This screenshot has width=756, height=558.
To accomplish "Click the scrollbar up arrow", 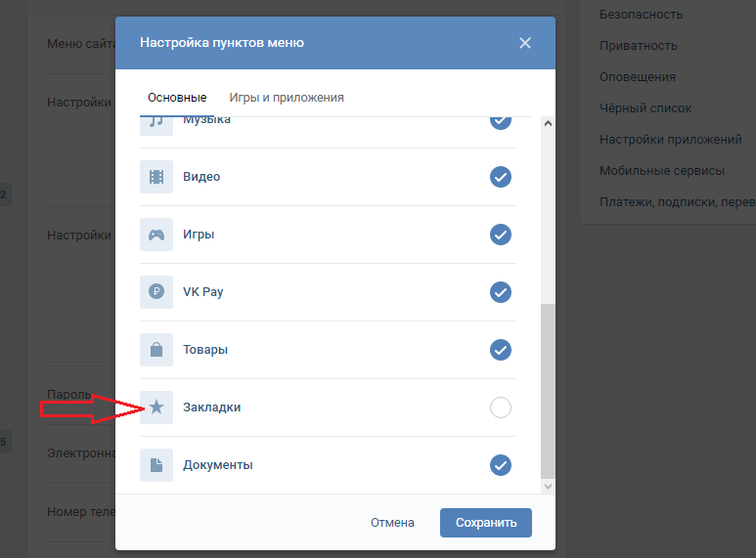I will pos(548,123).
